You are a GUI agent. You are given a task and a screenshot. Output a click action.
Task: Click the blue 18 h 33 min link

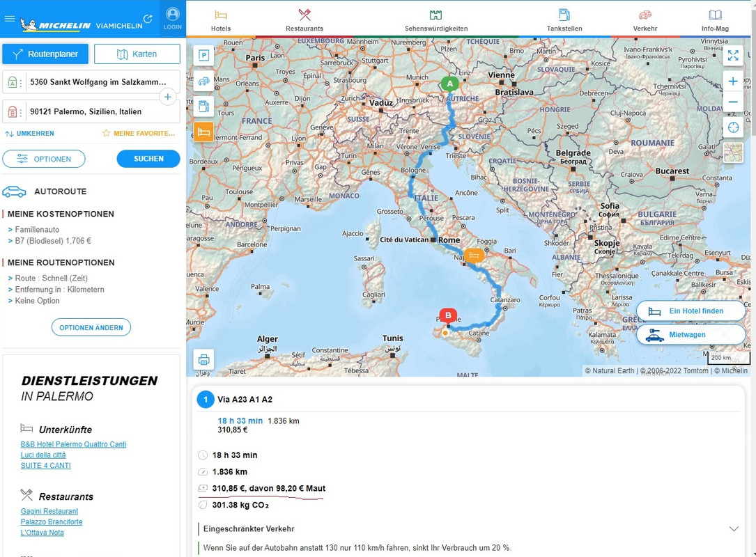point(240,421)
